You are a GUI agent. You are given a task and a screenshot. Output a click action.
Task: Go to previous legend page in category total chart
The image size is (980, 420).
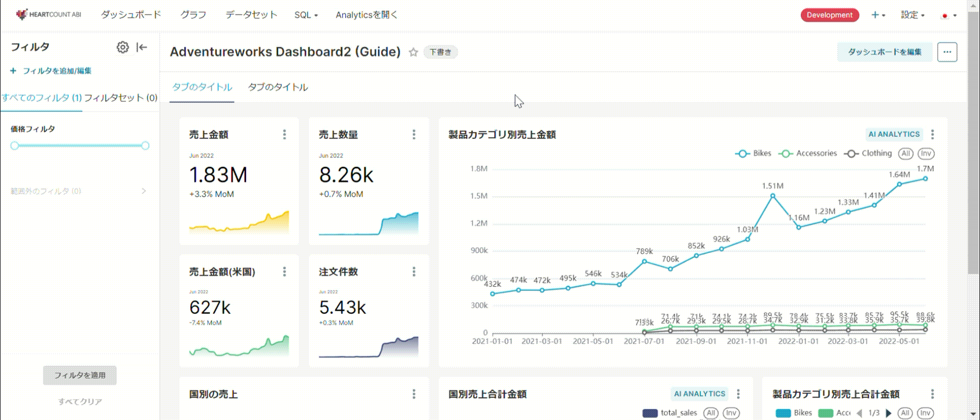[860, 413]
